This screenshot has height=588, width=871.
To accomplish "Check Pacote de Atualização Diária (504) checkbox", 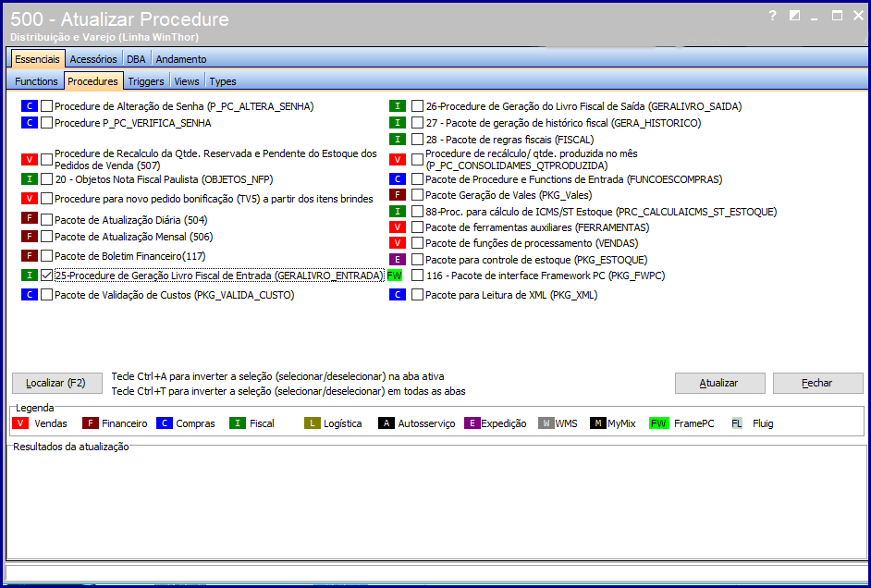I will coord(46,220).
